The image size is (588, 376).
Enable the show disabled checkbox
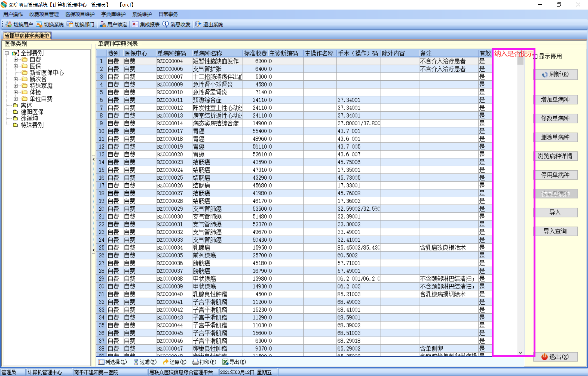535,56
